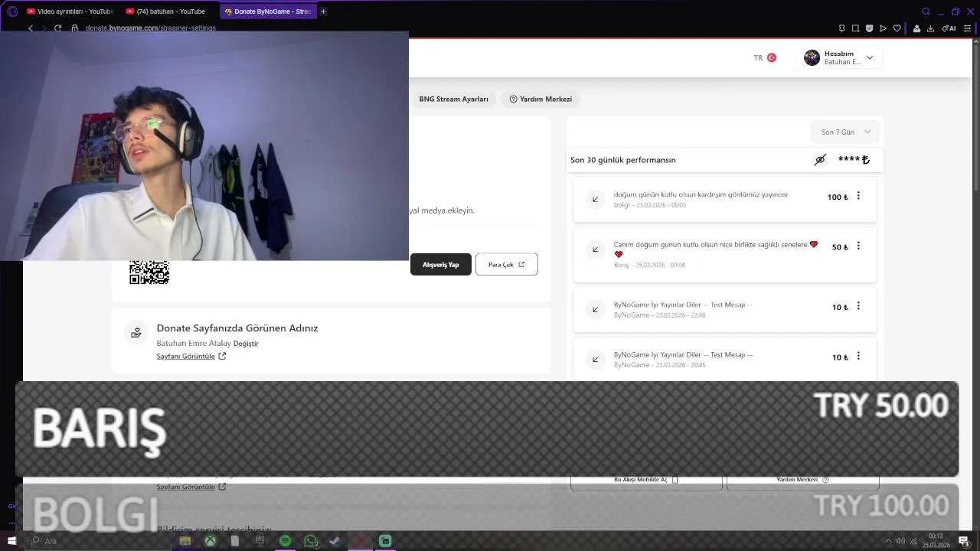Open WhatsApp from taskbar
The width and height of the screenshot is (980, 551).
[x=311, y=541]
